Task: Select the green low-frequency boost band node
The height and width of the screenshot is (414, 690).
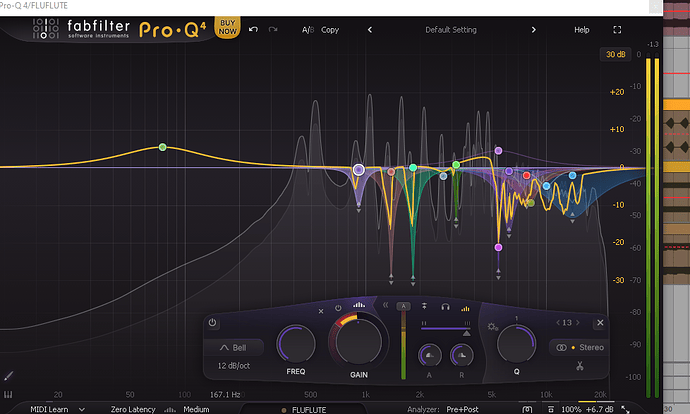Action: click(162, 147)
